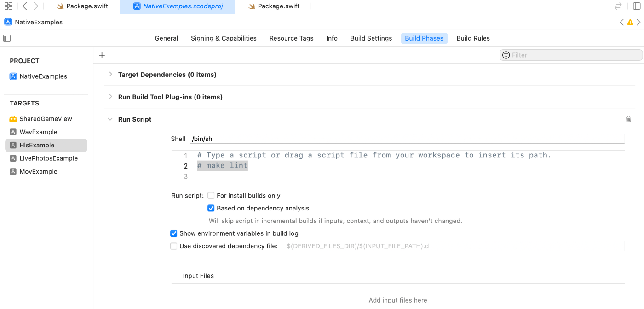Open the Build Rules tab
Screen dimensions: 644x309
click(473, 38)
